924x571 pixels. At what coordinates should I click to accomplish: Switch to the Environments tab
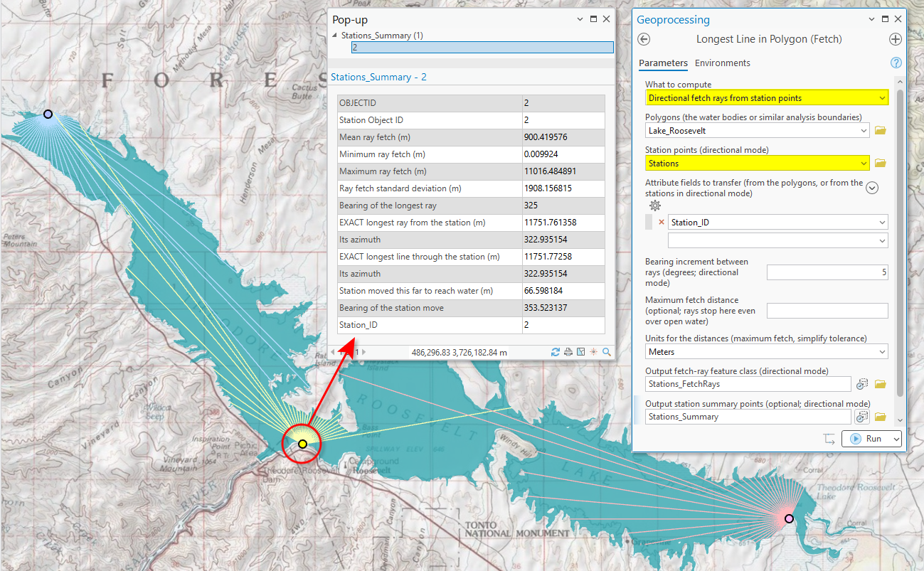click(x=723, y=63)
